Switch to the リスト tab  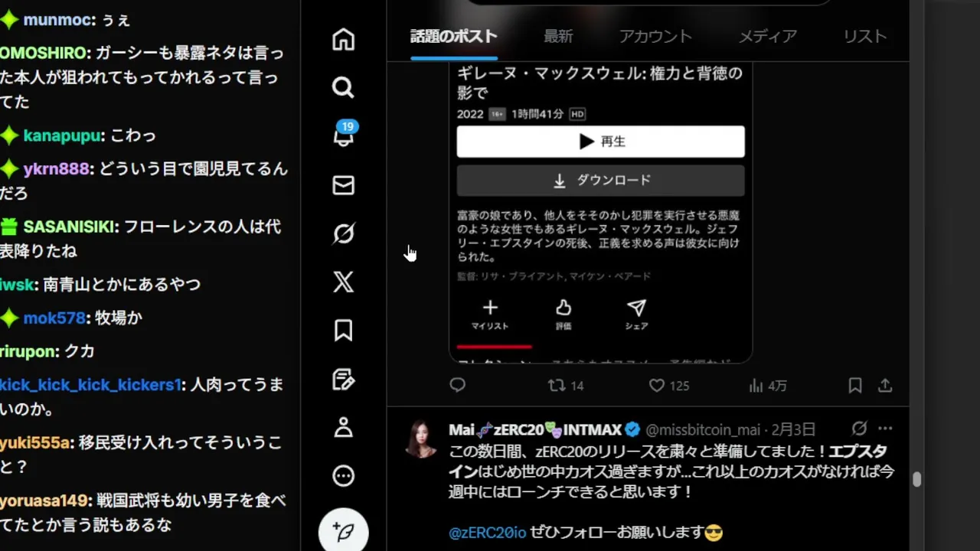(x=865, y=36)
